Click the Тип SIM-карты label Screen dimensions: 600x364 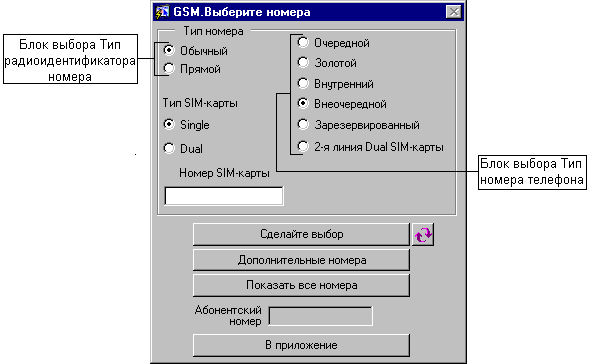(200, 103)
